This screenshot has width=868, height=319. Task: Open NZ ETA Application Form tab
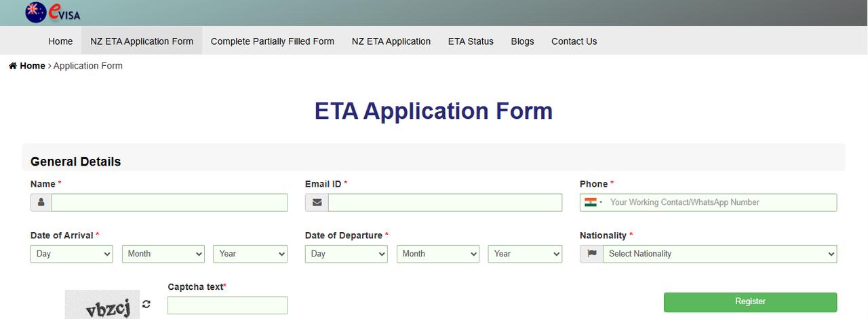(142, 41)
